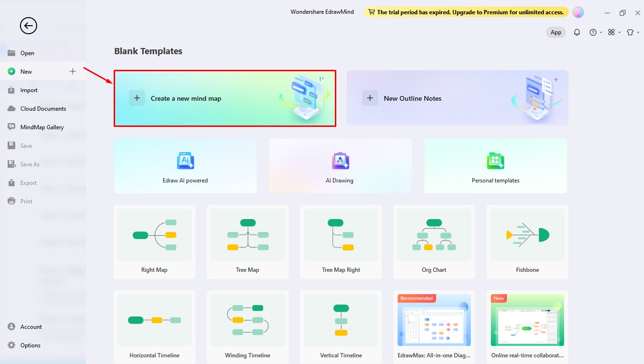
Task: Choose the Horizontal Timeline template
Action: click(x=155, y=327)
